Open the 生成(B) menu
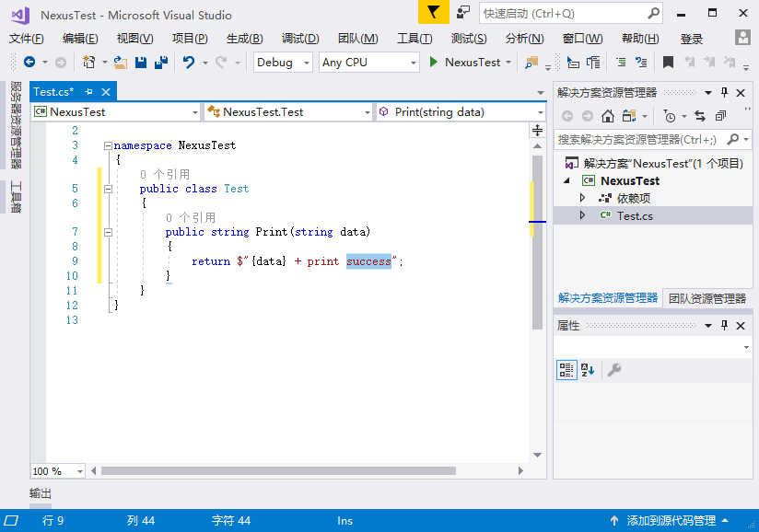This screenshot has height=532, width=759. [x=244, y=39]
